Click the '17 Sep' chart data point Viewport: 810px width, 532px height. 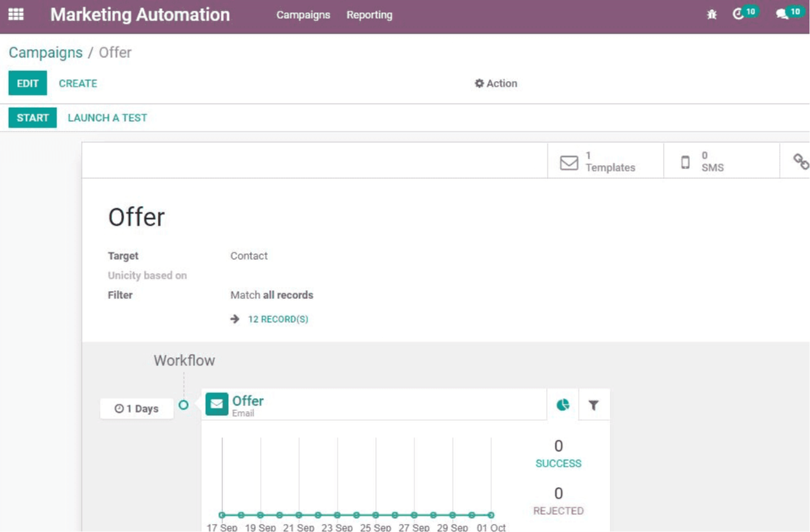point(222,515)
